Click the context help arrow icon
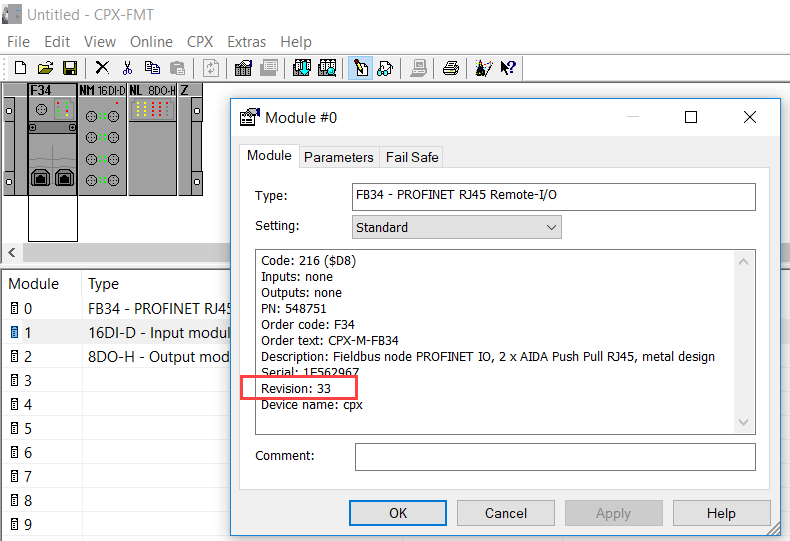The width and height of the screenshot is (790, 541). pyautogui.click(x=508, y=68)
